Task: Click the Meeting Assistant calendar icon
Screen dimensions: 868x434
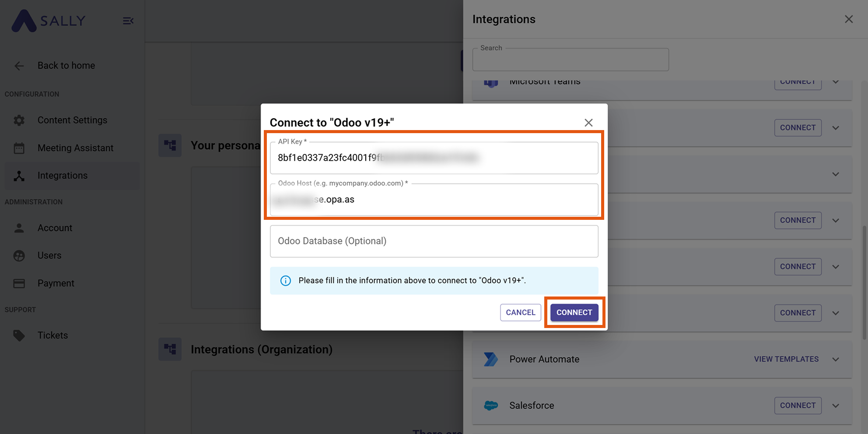Action: point(19,148)
